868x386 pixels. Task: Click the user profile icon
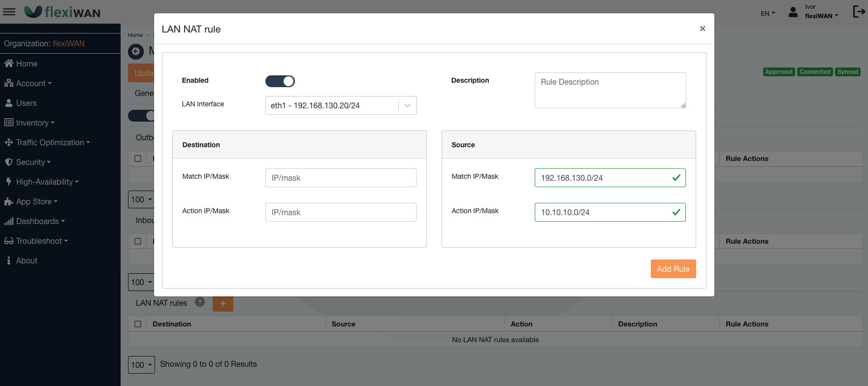(x=793, y=12)
